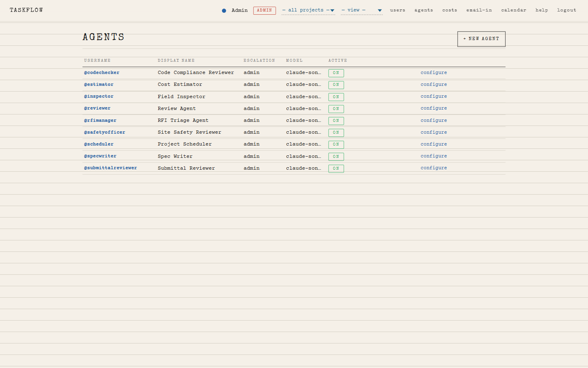Expand the view dropdown menu

point(361,10)
